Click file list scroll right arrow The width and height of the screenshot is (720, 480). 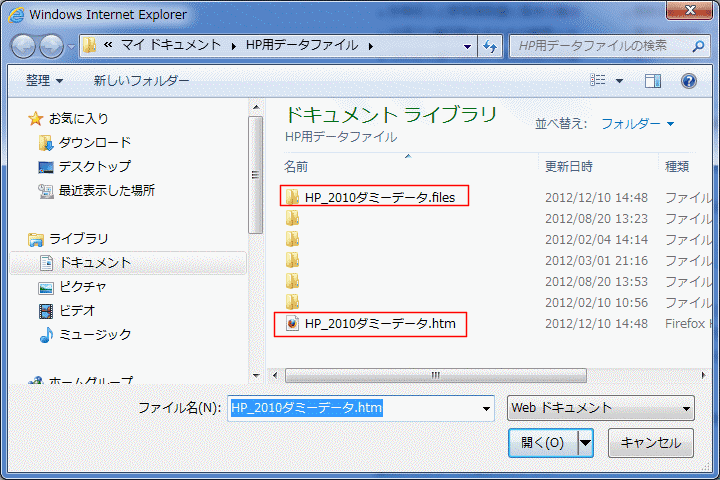click(x=703, y=375)
